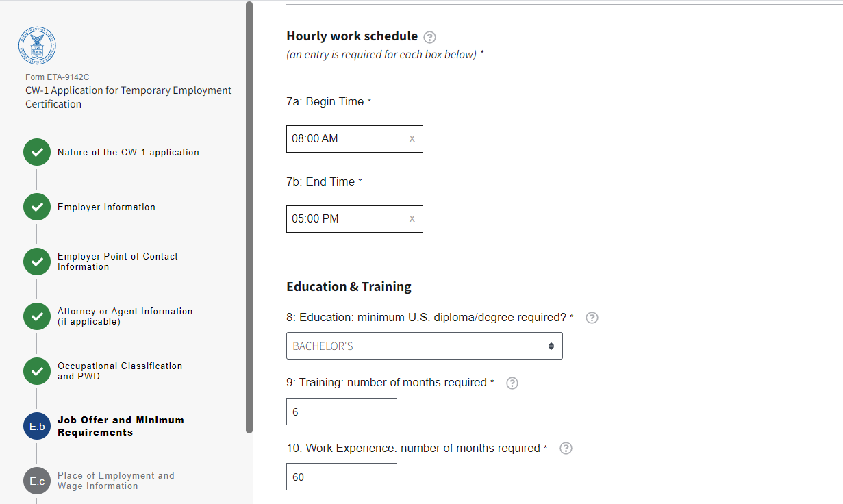Open the Education degree dropdown showing BACHELOR'S
Screen dimensions: 843x504
(424, 346)
